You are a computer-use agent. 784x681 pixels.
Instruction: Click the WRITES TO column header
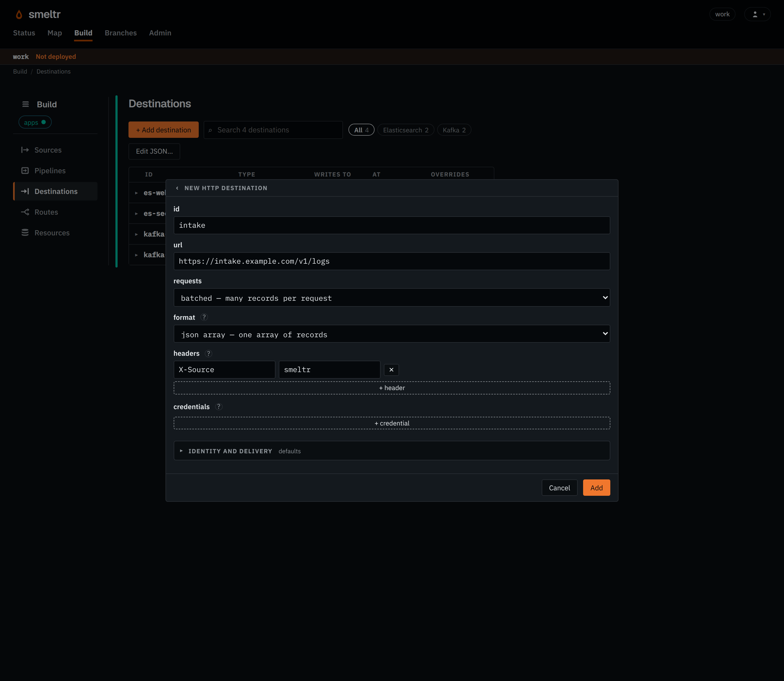pos(332,174)
